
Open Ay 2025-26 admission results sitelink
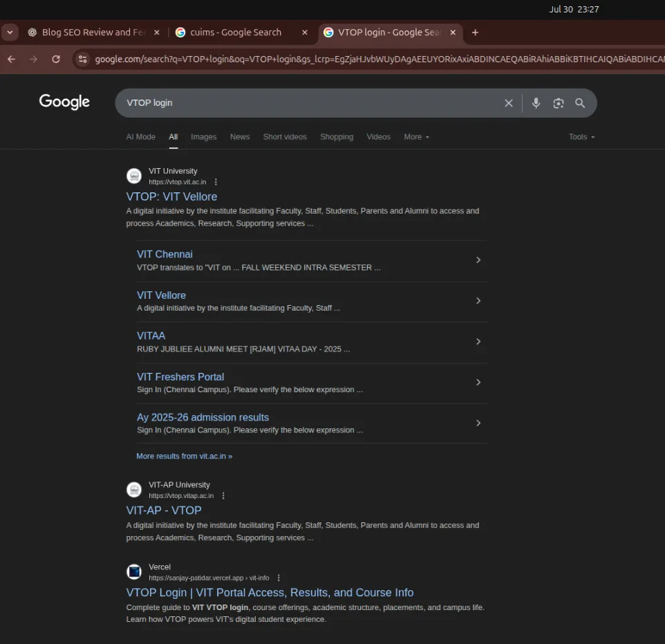coord(203,417)
